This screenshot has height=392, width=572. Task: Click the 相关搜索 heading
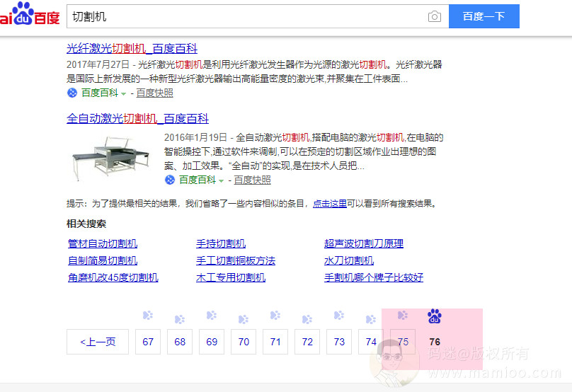(86, 224)
